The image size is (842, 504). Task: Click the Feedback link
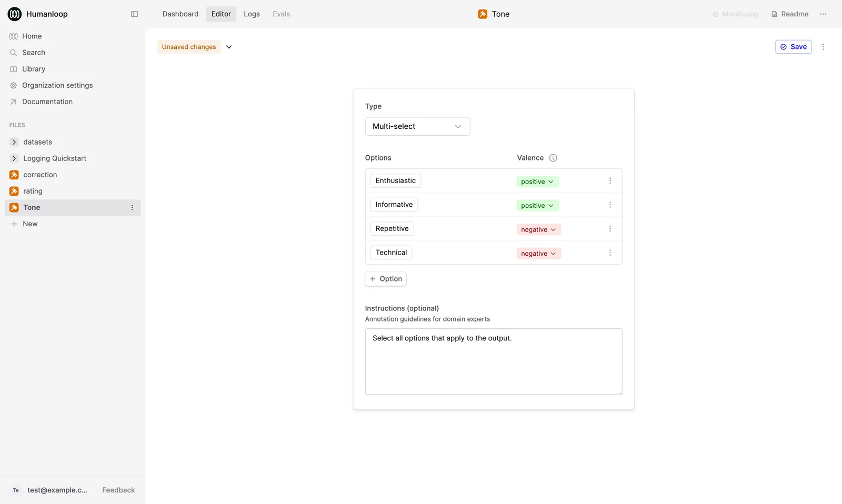pos(118,490)
